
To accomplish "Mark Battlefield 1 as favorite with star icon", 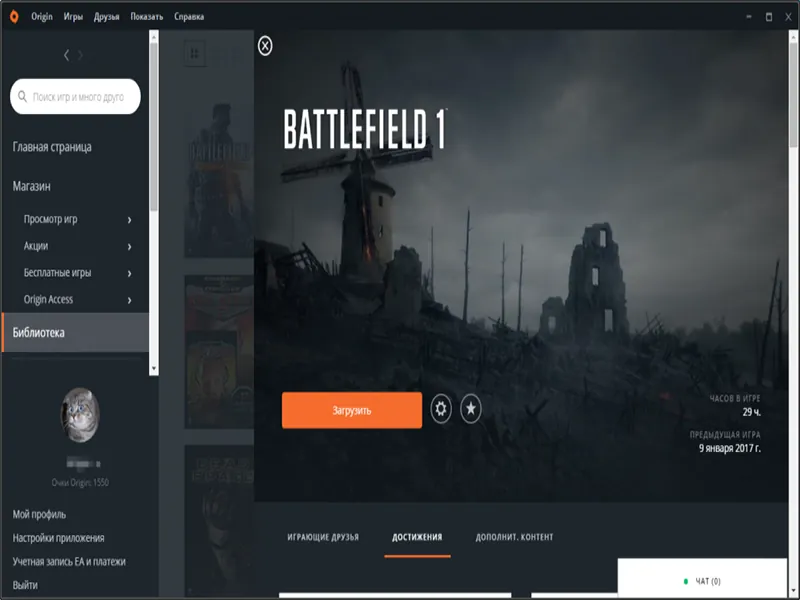I will [471, 409].
